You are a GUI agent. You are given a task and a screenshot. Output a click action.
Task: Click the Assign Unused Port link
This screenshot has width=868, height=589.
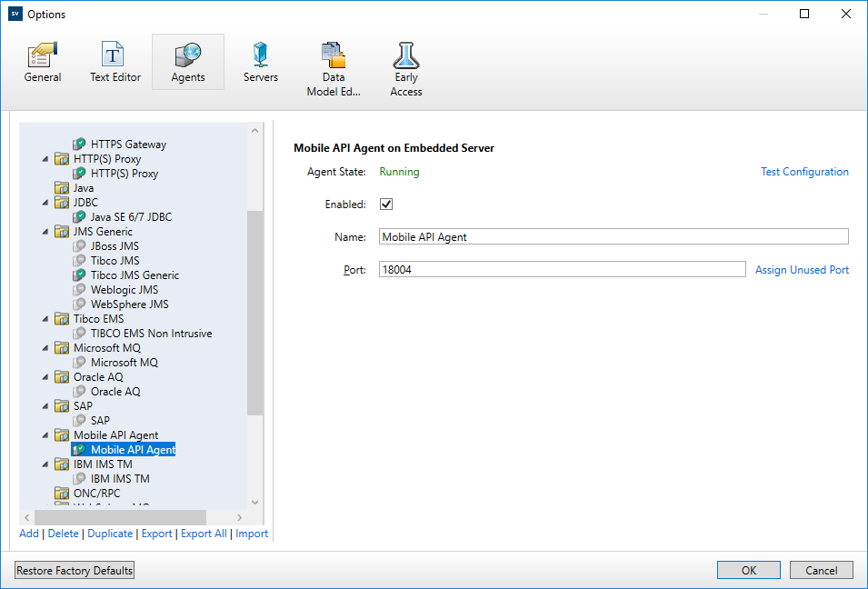(802, 270)
